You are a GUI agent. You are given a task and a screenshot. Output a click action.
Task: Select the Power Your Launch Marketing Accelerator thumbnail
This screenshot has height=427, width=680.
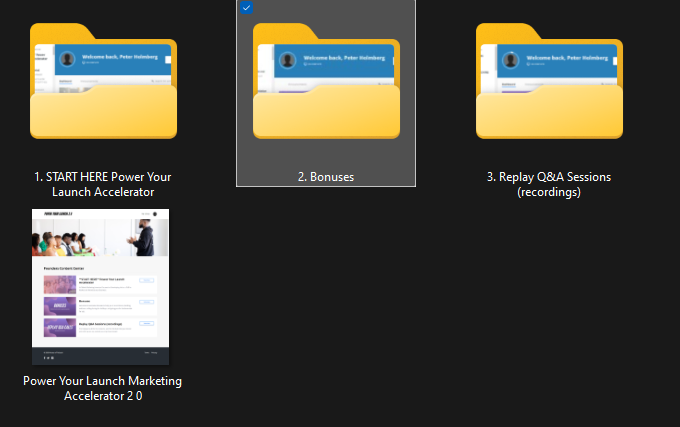click(x=100, y=287)
